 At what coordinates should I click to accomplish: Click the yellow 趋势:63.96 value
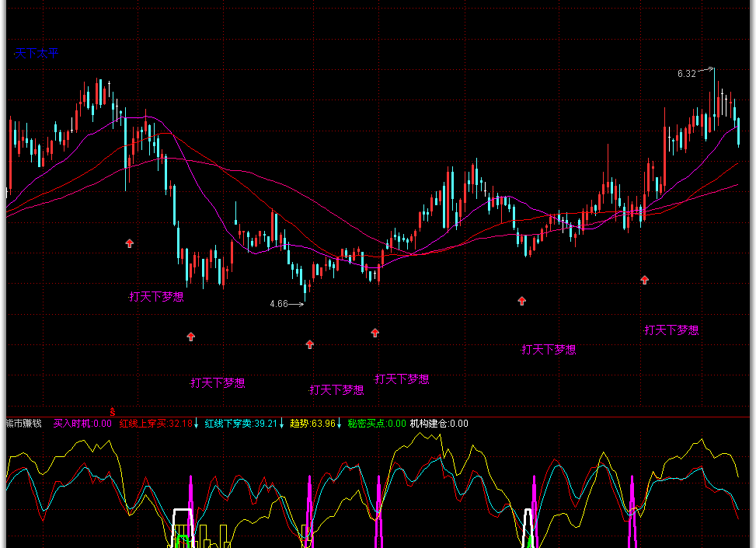[x=312, y=424]
